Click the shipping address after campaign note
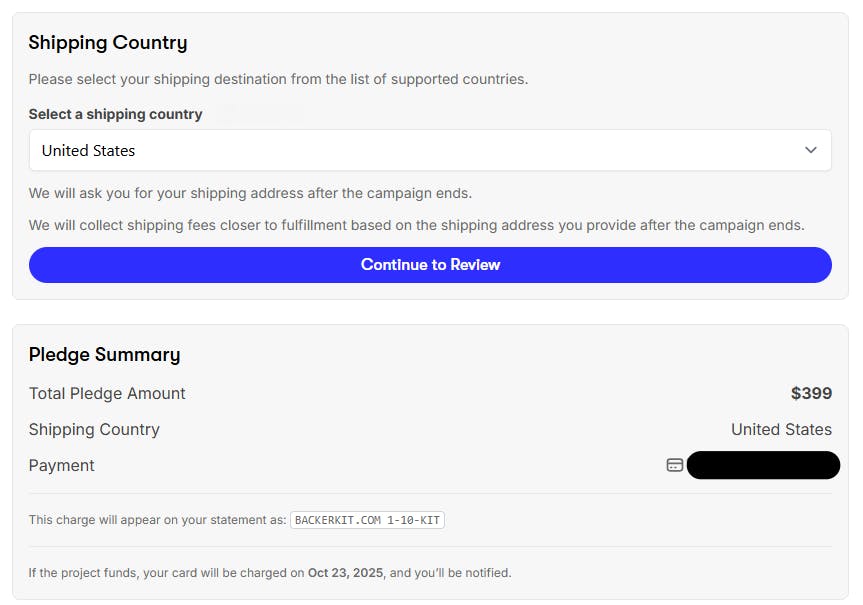Image resolution: width=863 pixels, height=605 pixels. [250, 193]
